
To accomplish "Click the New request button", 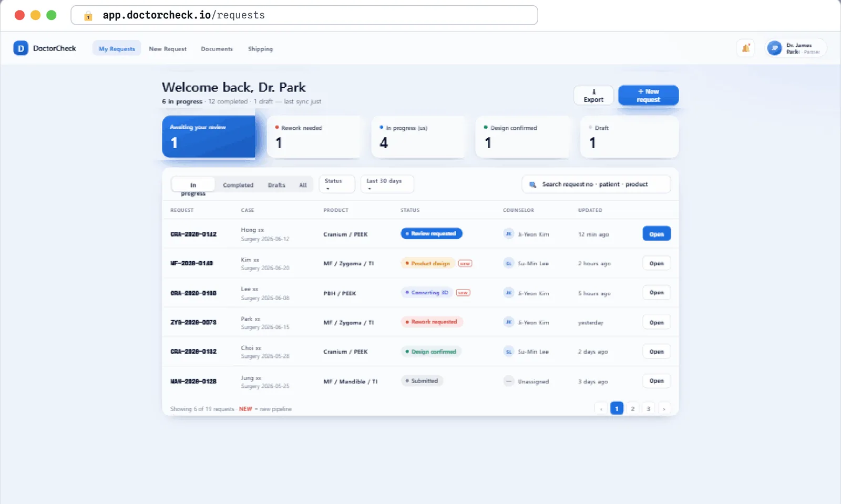I will point(648,95).
